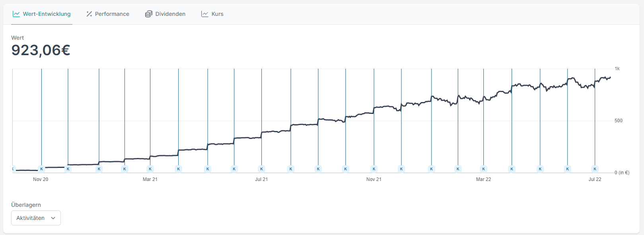
Task: Select the K marker above Jul 21
Action: click(261, 169)
